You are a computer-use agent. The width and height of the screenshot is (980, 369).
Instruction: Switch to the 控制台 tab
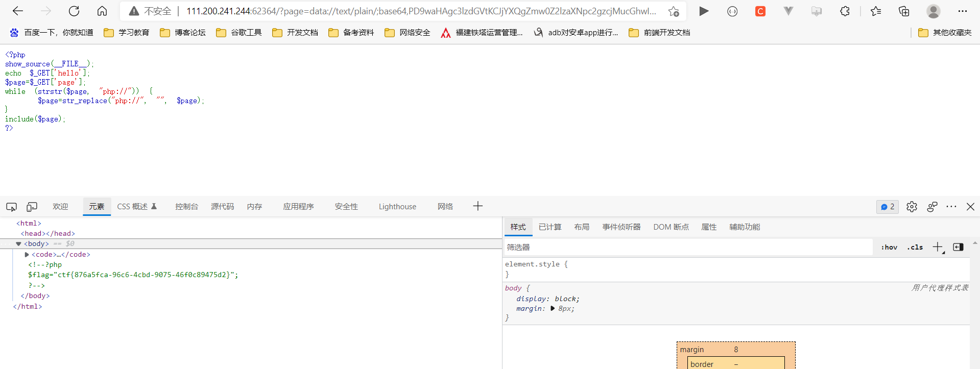click(x=186, y=207)
